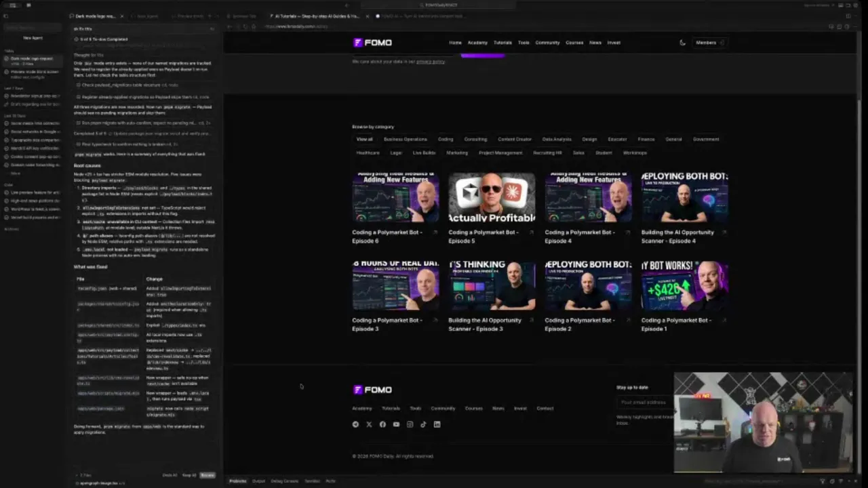The width and height of the screenshot is (868, 488).
Task: Select the View all category filter
Action: 365,139
